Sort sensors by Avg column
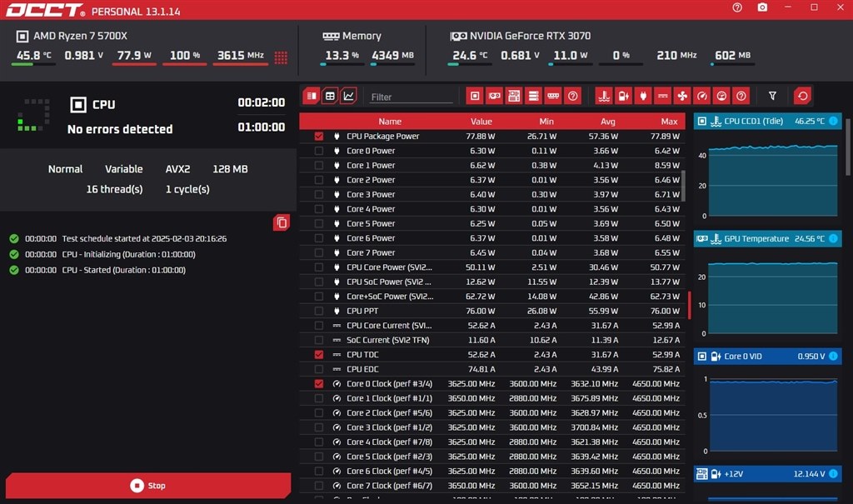 click(607, 122)
